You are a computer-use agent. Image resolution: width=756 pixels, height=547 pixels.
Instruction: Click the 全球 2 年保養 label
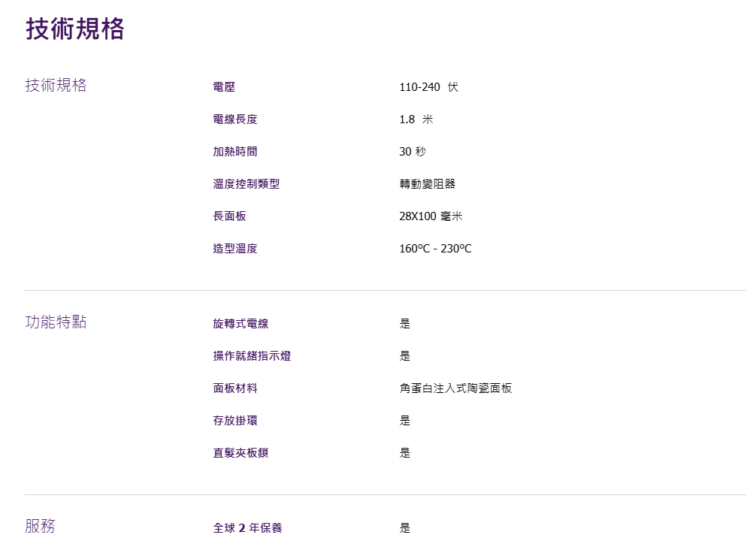click(x=247, y=528)
